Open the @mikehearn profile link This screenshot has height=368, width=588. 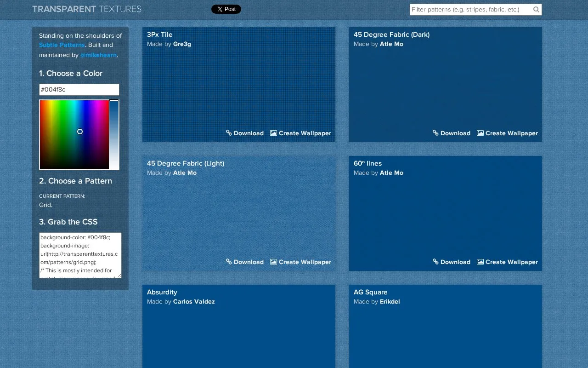click(98, 55)
